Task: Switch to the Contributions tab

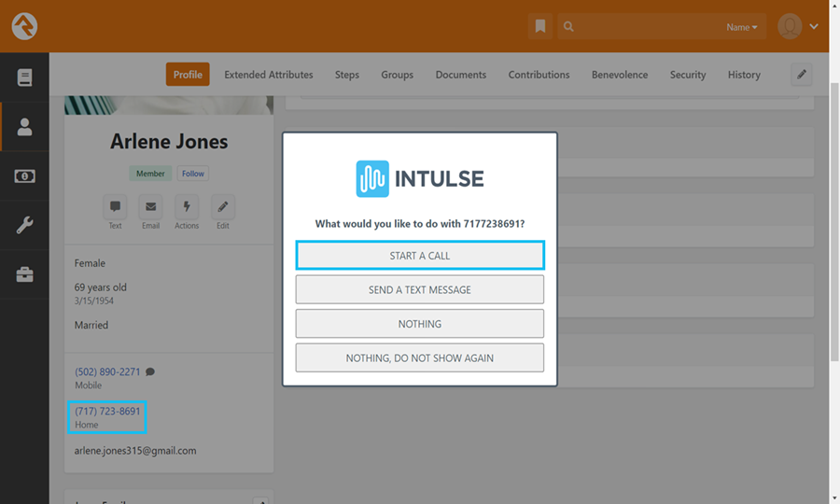Action: pyautogui.click(x=539, y=75)
